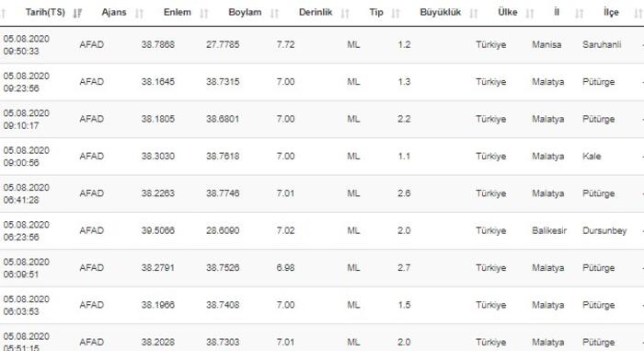Select latitude value 39.5066

(157, 230)
